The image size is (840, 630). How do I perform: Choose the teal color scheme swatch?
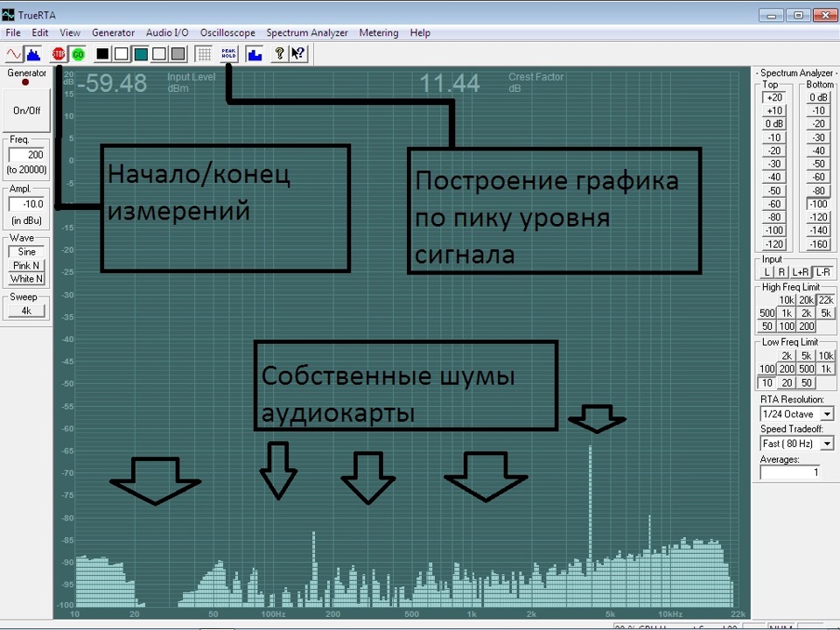tap(141, 54)
